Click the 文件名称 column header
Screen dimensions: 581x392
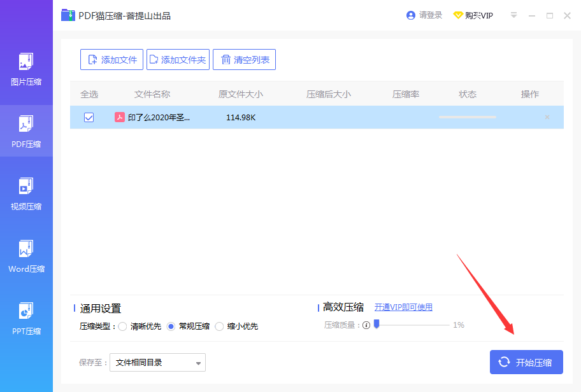tap(152, 94)
